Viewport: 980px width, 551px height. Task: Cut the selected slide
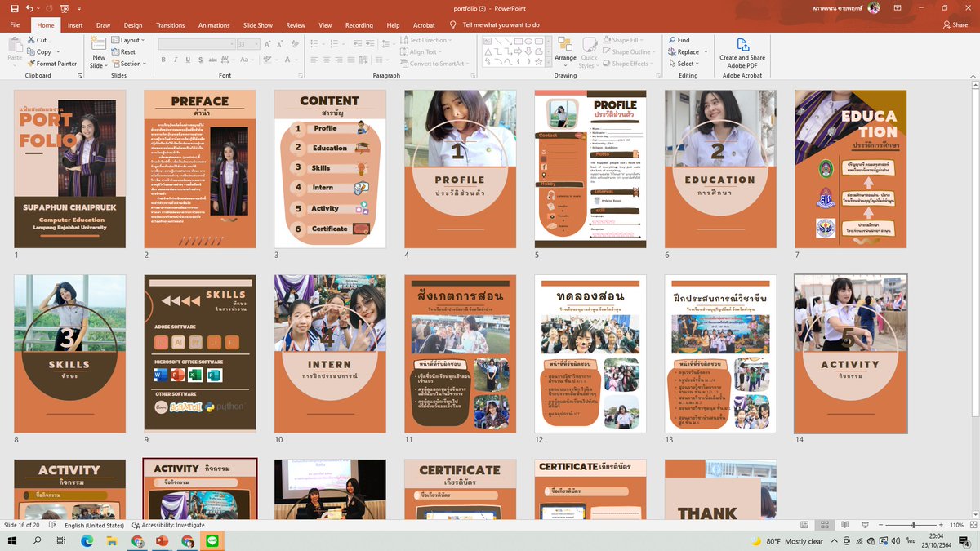click(37, 40)
